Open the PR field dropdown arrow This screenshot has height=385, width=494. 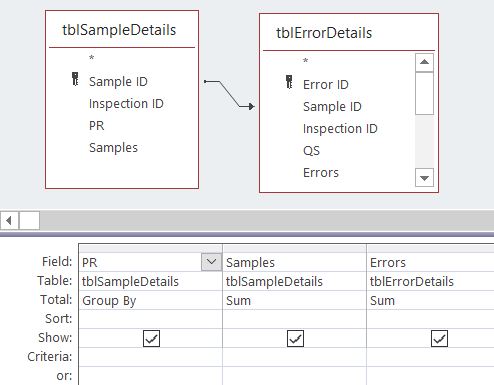[211, 262]
